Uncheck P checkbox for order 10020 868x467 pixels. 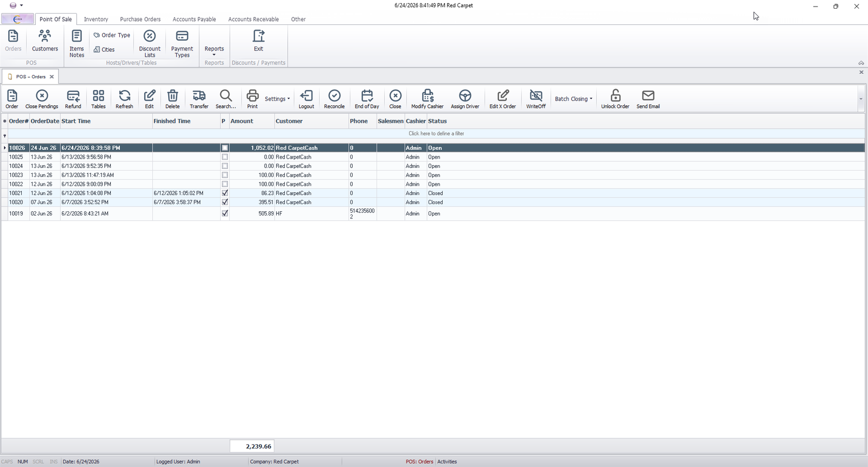coord(225,202)
